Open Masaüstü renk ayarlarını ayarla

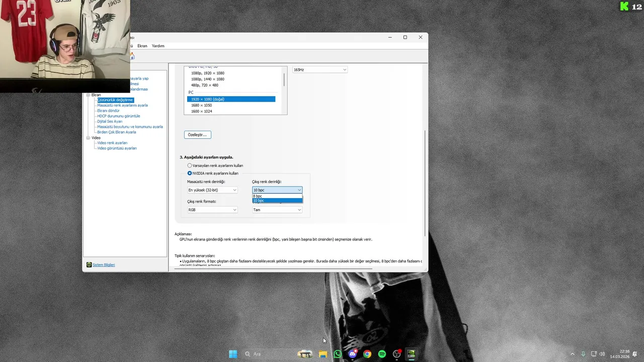coord(122,106)
